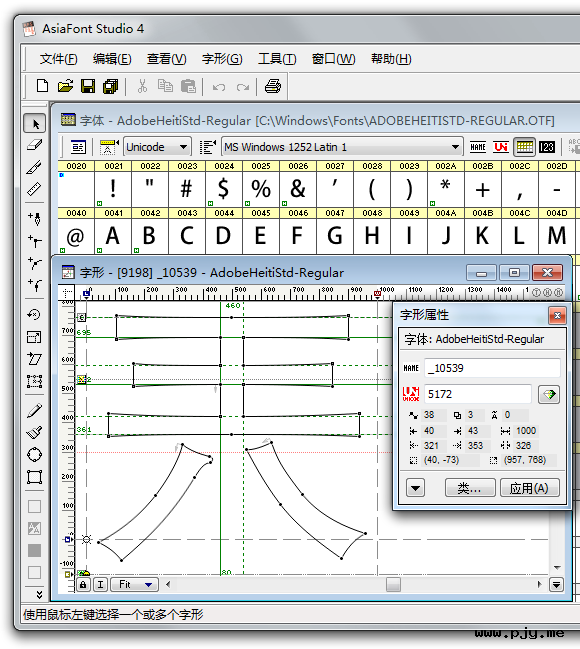Viewport: 580px width, 649px height.
Task: Click the Copy toolbar icon
Action: click(165, 86)
